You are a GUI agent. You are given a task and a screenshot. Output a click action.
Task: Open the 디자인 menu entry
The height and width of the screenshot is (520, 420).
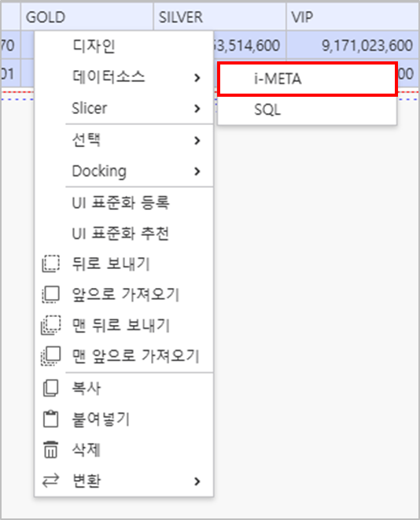coord(123,46)
